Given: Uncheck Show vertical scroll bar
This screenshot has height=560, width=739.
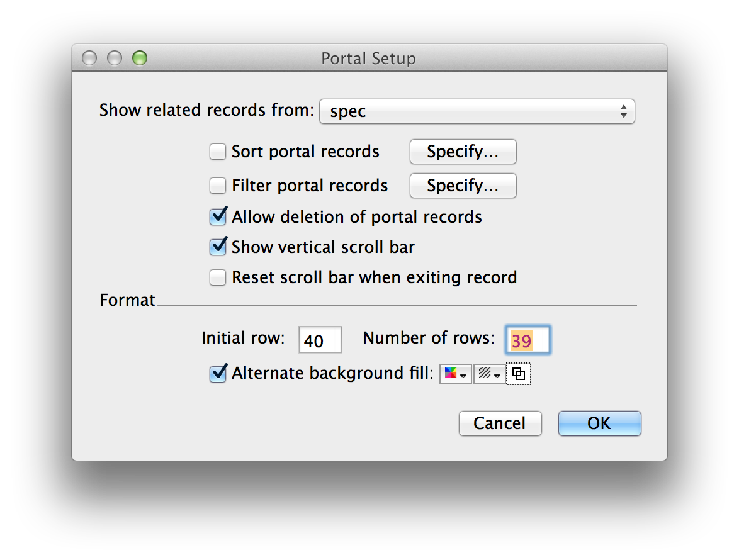Looking at the screenshot, I should click(218, 247).
